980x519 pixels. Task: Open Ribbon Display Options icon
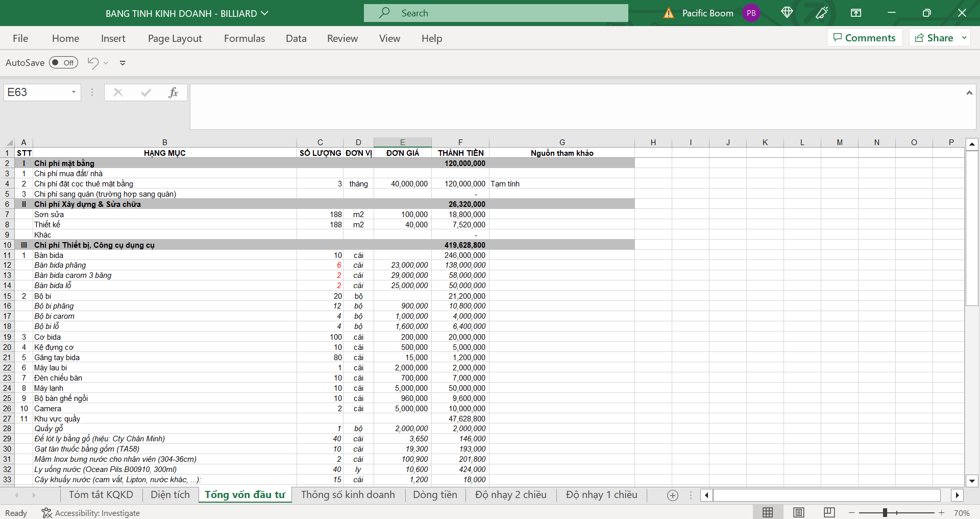(856, 13)
